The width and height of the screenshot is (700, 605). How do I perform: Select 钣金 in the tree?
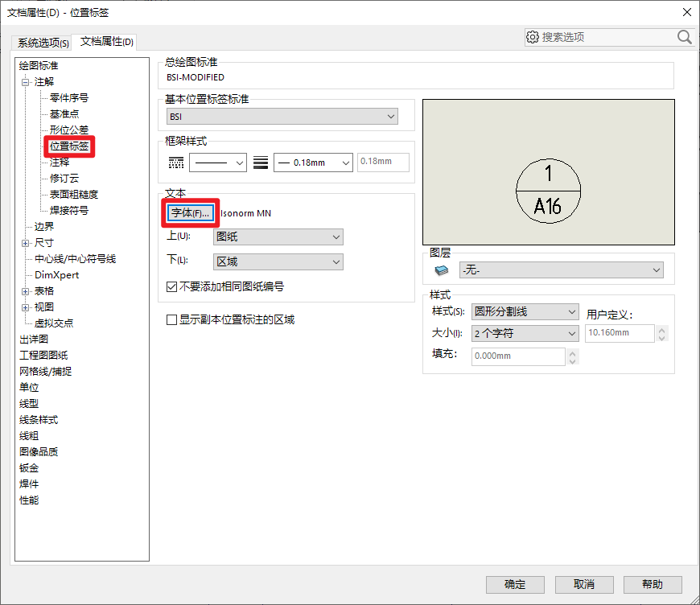point(29,468)
